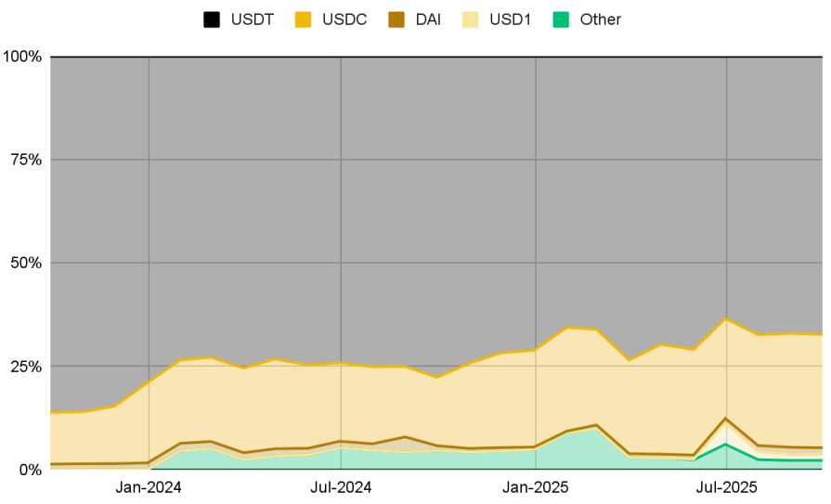Screen dimensions: 831x504
Task: Click the black USDT legend swatch
Action: [x=211, y=19]
